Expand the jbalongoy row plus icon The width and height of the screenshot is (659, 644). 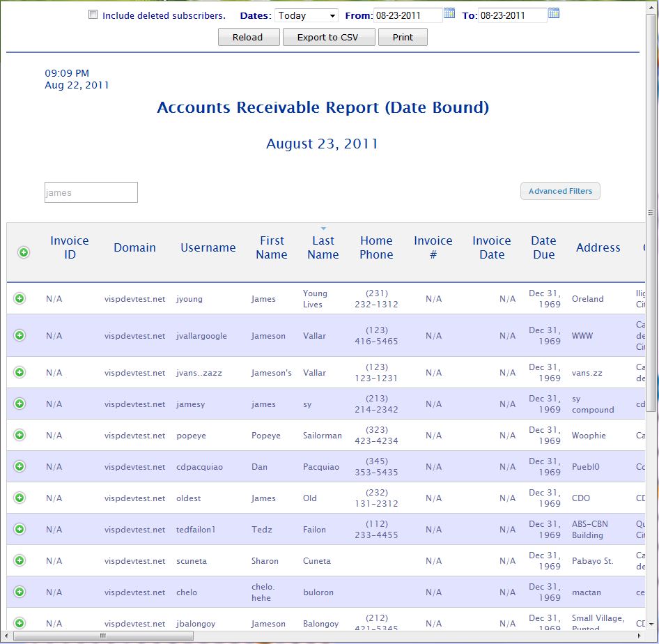(x=20, y=623)
